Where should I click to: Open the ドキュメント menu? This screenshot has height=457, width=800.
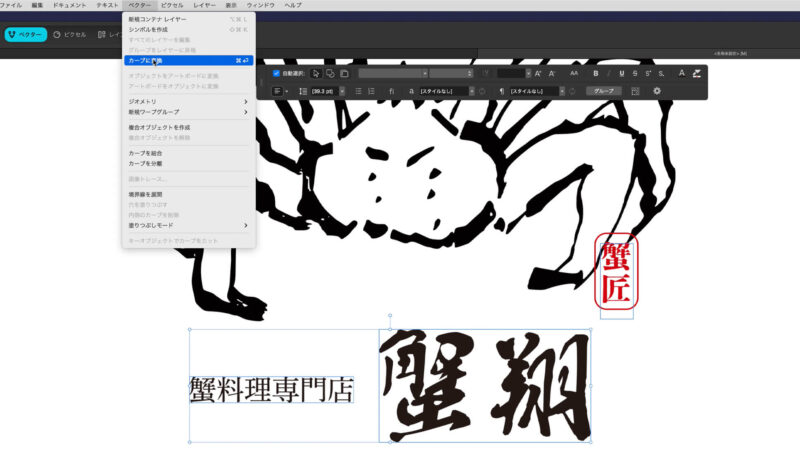69,5
